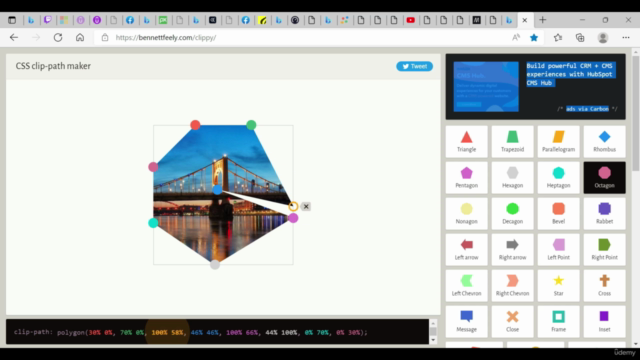This screenshot has width=640, height=360.
Task: Click the gray handle at the polygon bottom
Action: 215,265
